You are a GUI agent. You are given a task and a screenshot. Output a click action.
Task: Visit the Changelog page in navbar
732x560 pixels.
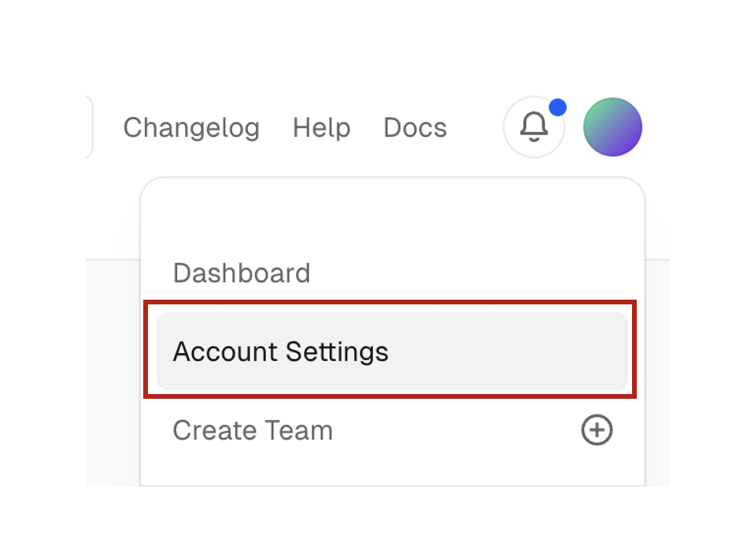(191, 127)
